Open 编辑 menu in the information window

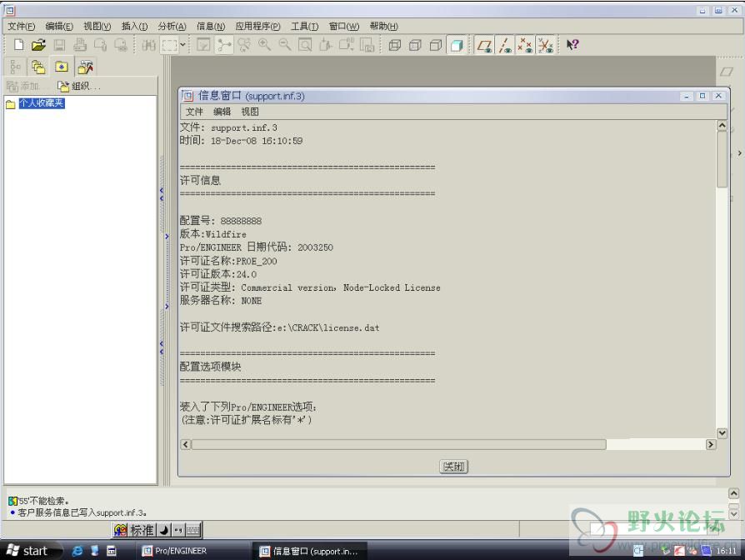[x=222, y=112]
